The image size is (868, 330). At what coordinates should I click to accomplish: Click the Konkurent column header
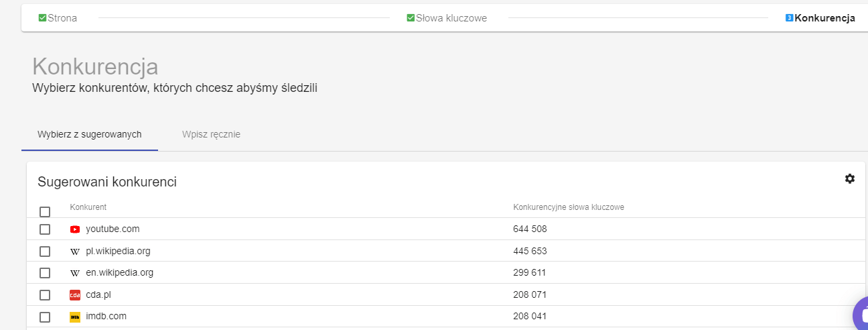88,207
